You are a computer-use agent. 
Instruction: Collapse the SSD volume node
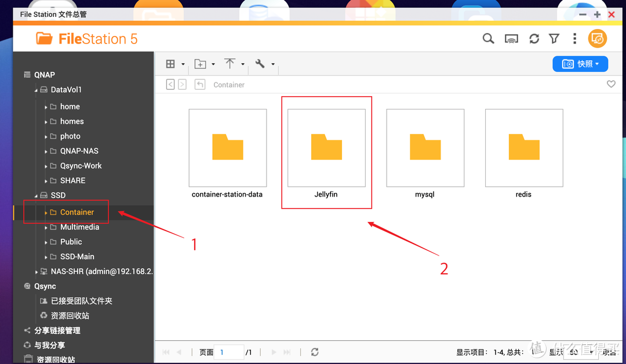pyautogui.click(x=36, y=195)
